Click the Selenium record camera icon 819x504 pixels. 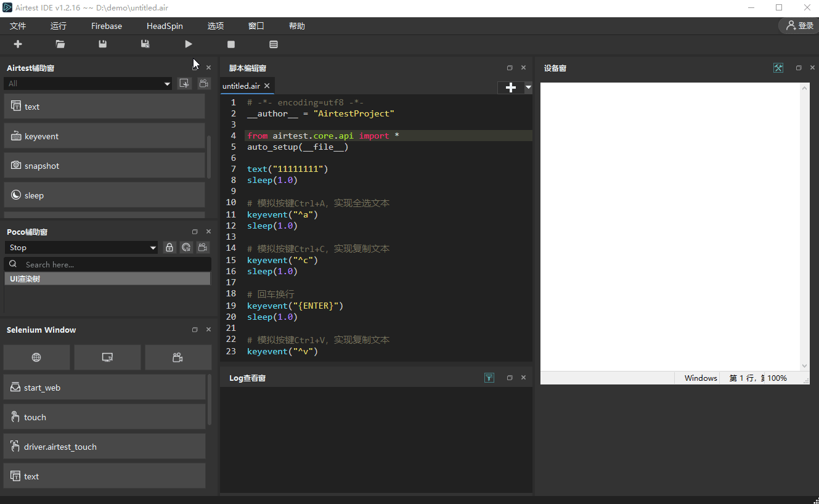click(x=178, y=357)
